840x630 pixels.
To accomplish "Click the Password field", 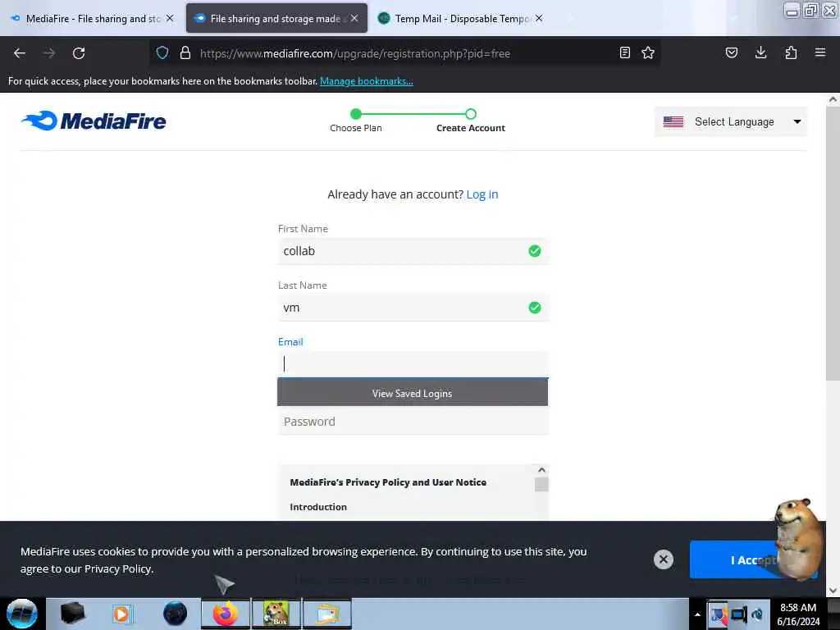I will coord(413,422).
